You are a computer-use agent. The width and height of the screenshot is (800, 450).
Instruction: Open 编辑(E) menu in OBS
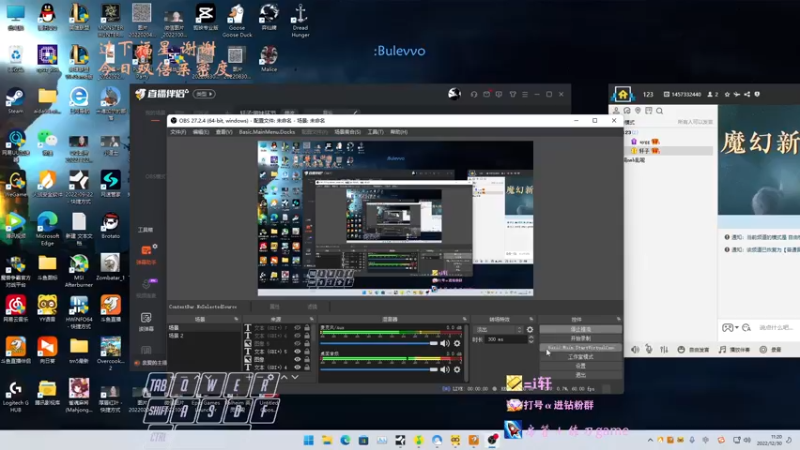pyautogui.click(x=201, y=132)
